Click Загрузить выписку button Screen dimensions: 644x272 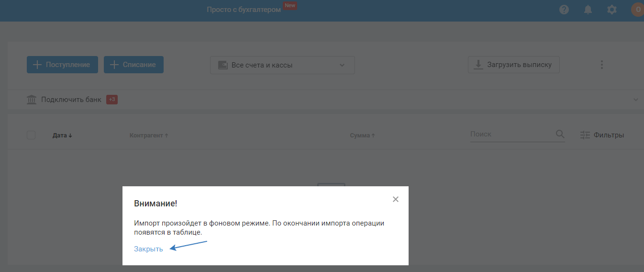click(x=513, y=65)
